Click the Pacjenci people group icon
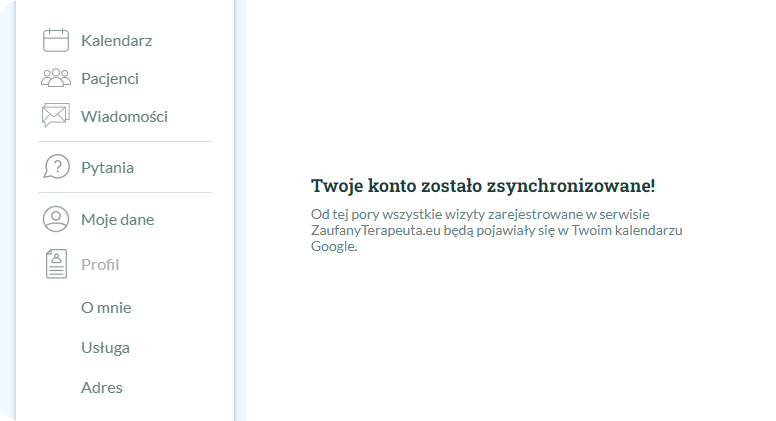 [56, 78]
